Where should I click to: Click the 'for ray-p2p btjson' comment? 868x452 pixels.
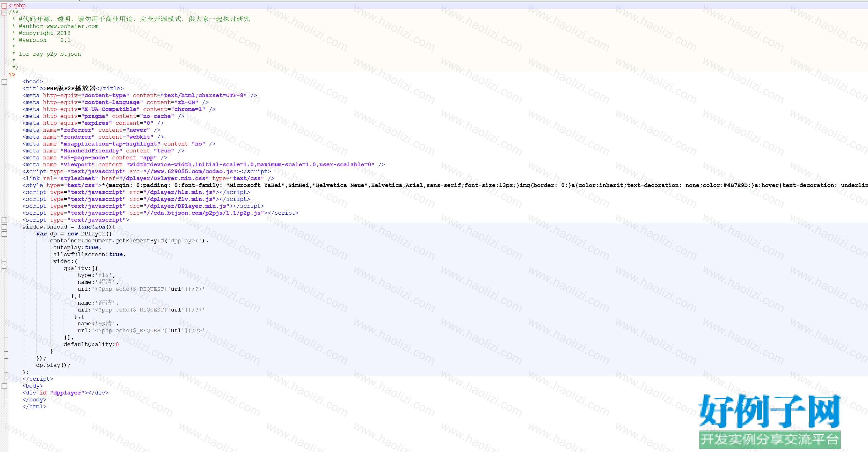coord(50,54)
